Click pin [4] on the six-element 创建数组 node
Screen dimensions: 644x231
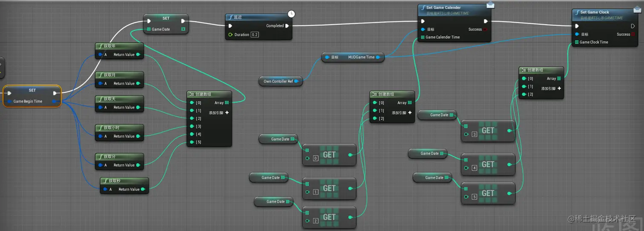tap(192, 134)
